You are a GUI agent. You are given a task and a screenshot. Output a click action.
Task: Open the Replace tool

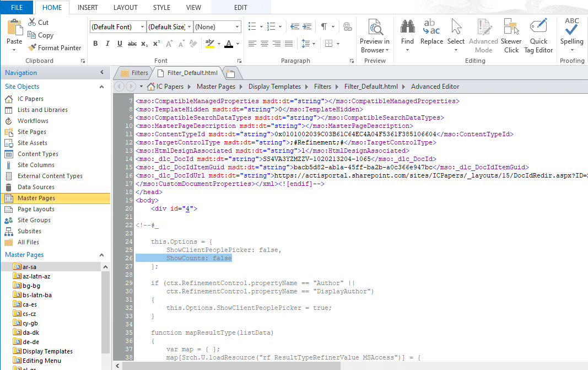[431, 35]
